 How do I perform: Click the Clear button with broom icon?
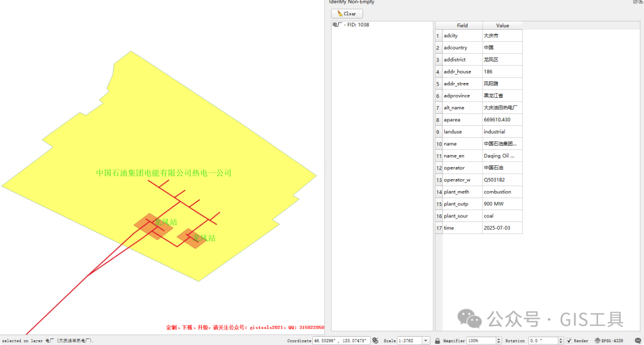pos(346,14)
